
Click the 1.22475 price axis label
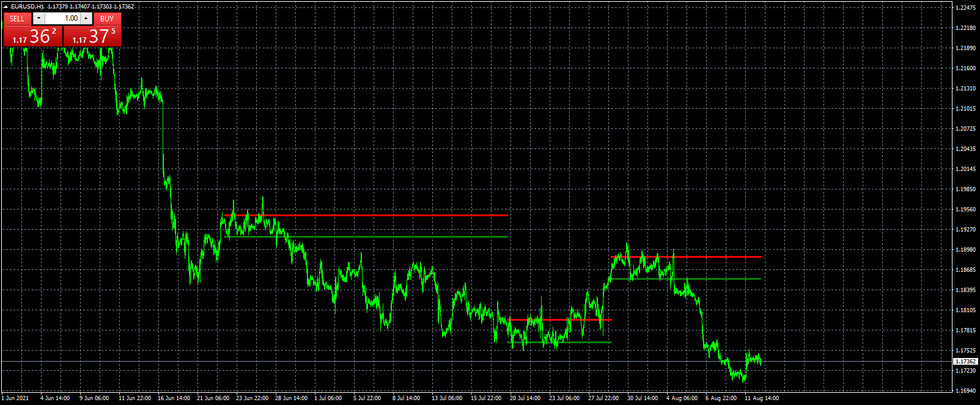[965, 7]
